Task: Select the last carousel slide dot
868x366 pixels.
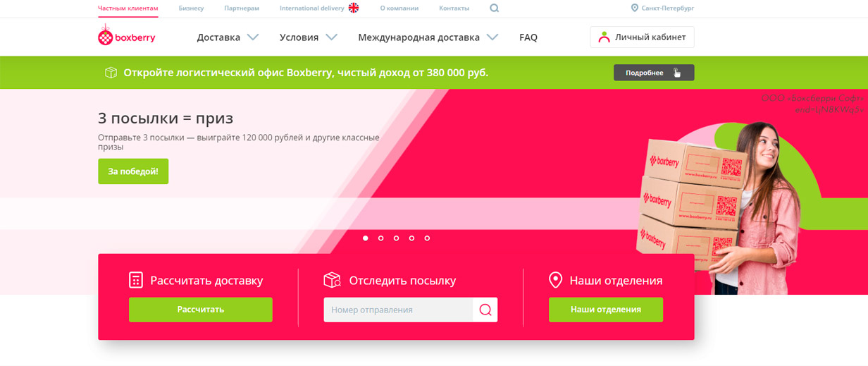Action: click(x=428, y=238)
